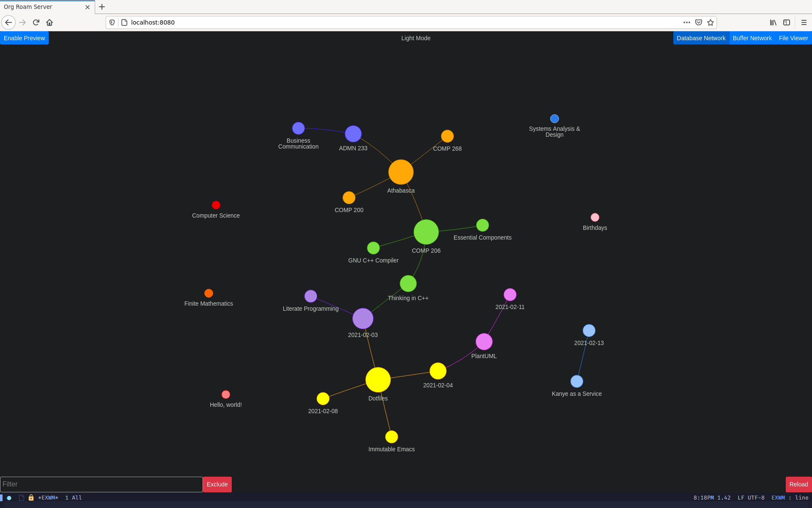The height and width of the screenshot is (508, 812).
Task: Click the Reload button
Action: click(x=798, y=484)
